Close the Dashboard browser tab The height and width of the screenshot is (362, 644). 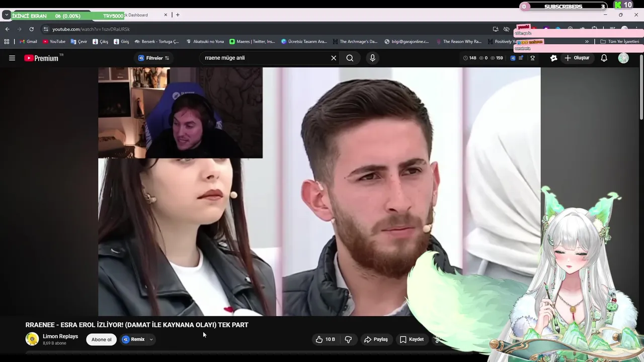click(166, 15)
